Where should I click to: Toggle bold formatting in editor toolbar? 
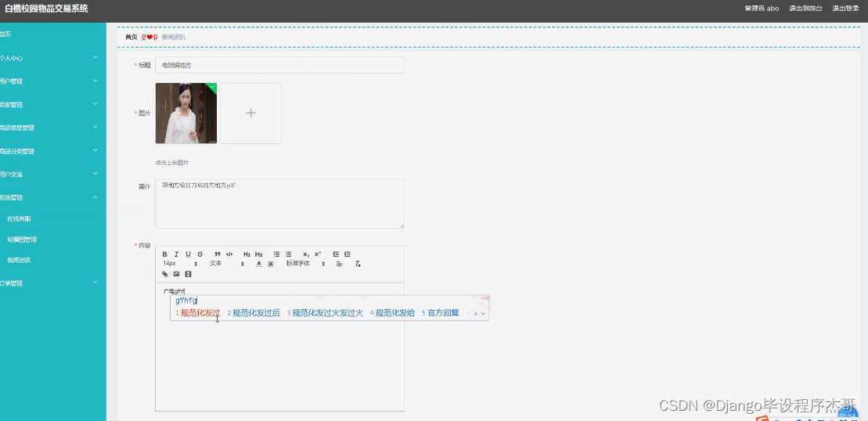point(164,254)
